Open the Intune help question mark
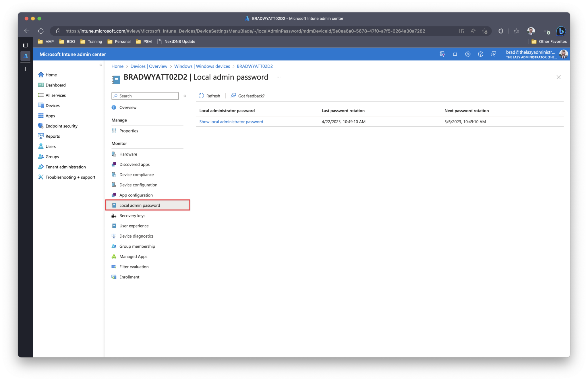The image size is (588, 381). point(480,54)
